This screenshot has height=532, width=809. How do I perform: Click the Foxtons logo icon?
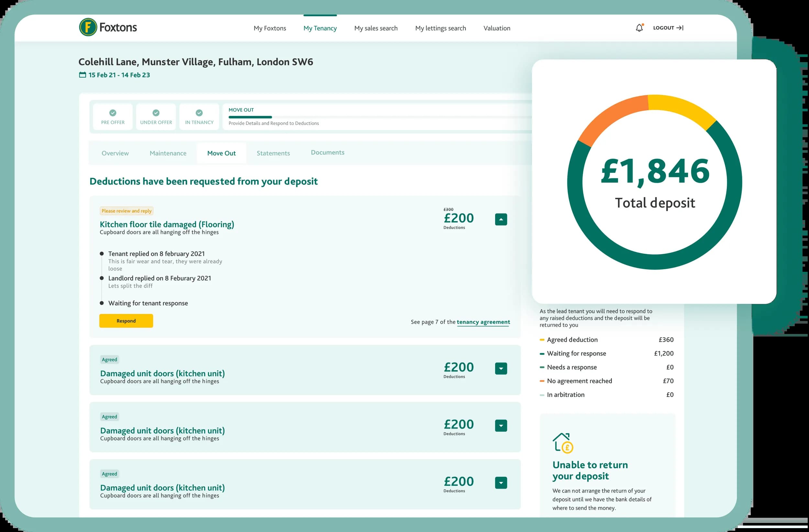coord(88,27)
